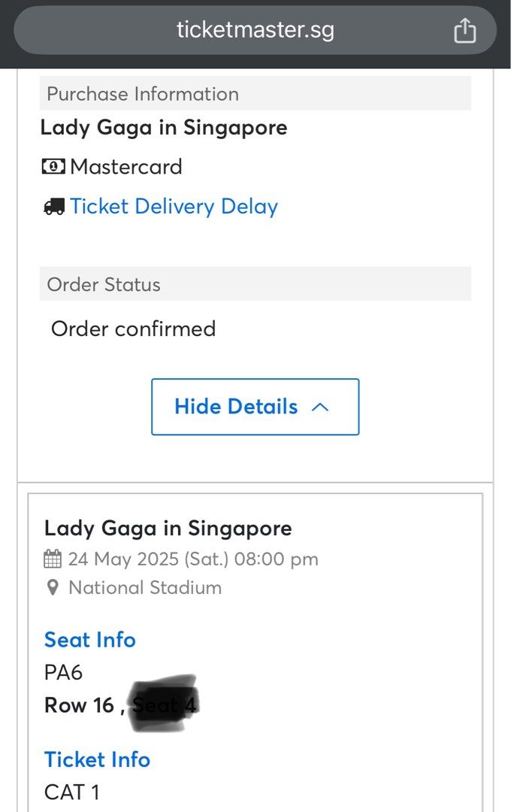511x812 pixels.
Task: Select the Purchase Information header
Action: (143, 93)
